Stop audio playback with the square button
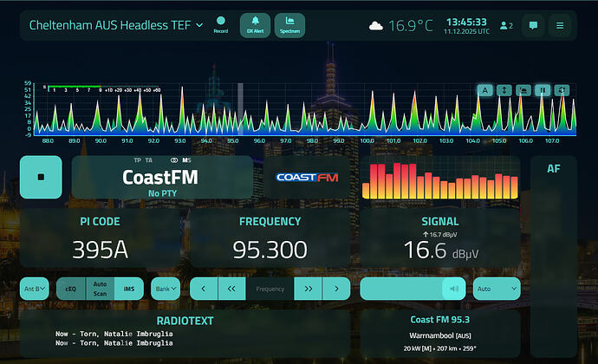Image resolution: width=598 pixels, height=364 pixels. click(x=41, y=177)
